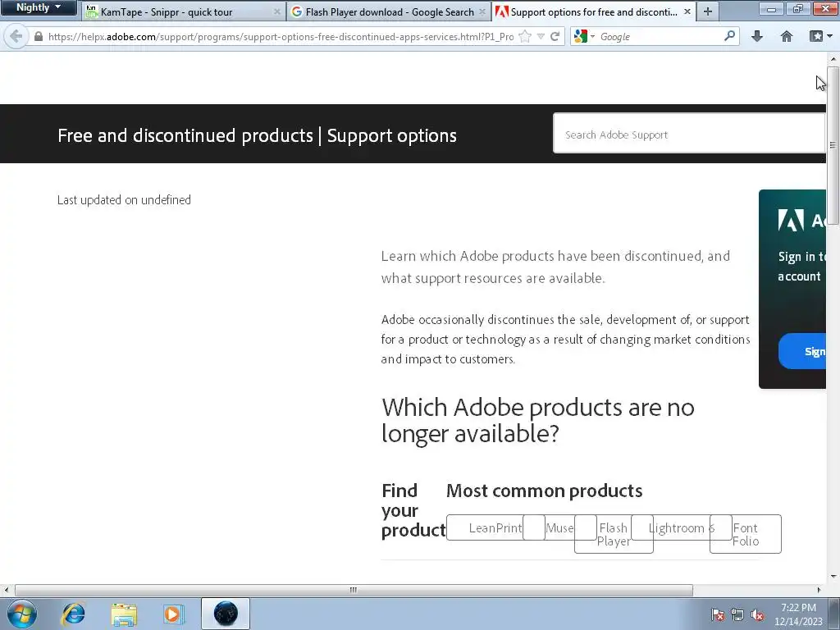Click the Search Adobe Support field
This screenshot has height=630, width=840.
(689, 134)
